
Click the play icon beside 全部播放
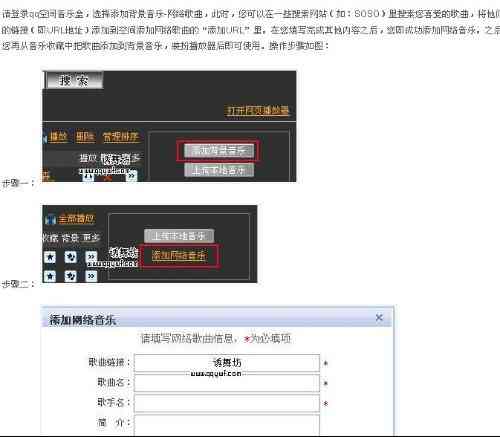(50, 220)
